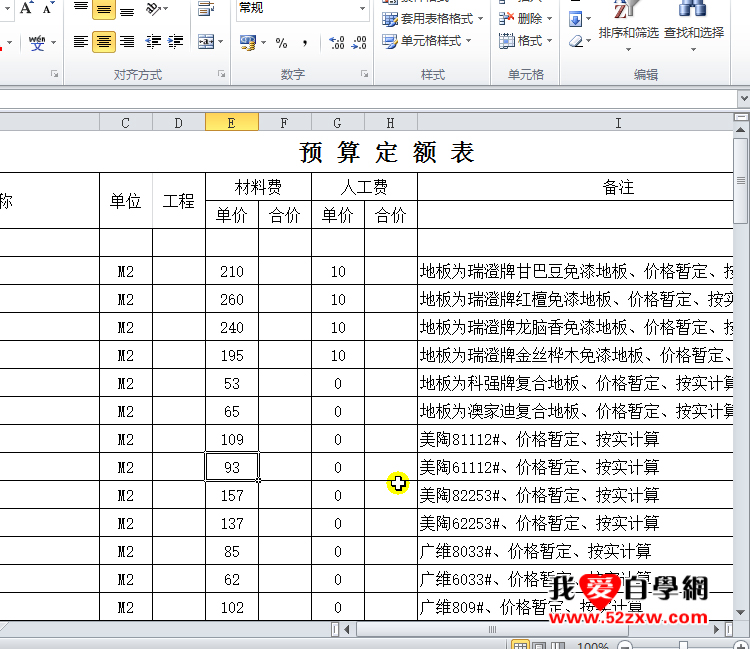Image resolution: width=750 pixels, height=649 pixels.
Task: Select remark cell 美陶81112#
Action: point(575,439)
